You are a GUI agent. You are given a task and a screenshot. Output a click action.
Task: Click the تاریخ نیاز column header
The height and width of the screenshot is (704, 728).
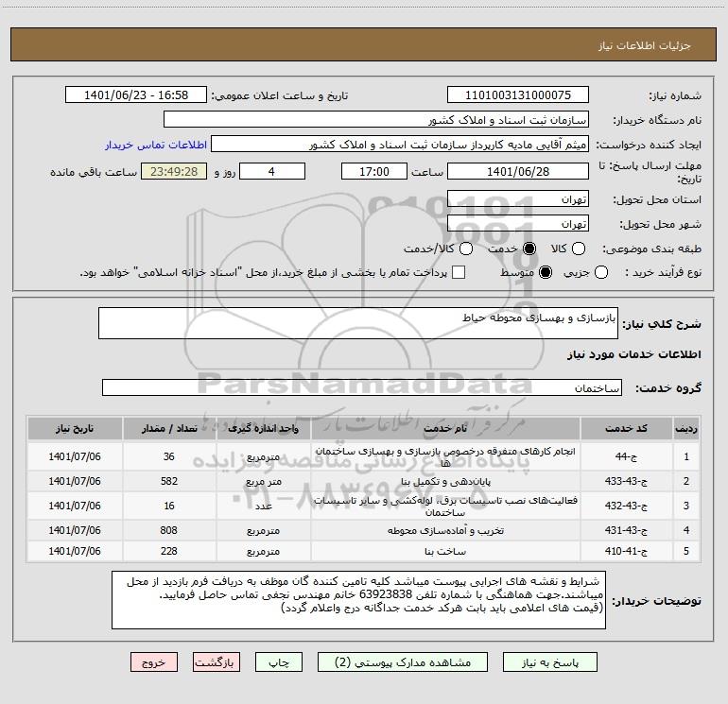[75, 428]
